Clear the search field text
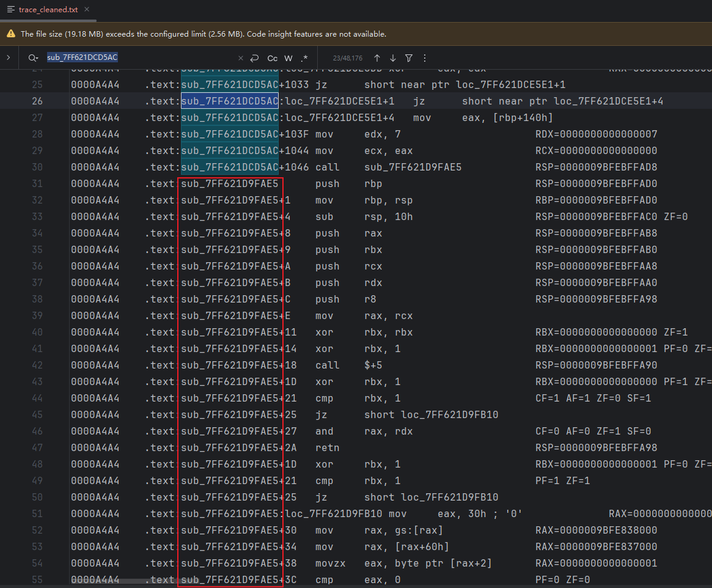712x588 pixels. click(239, 58)
